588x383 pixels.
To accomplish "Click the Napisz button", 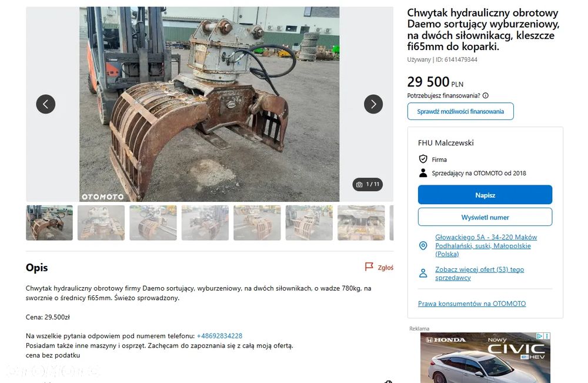I will click(485, 195).
